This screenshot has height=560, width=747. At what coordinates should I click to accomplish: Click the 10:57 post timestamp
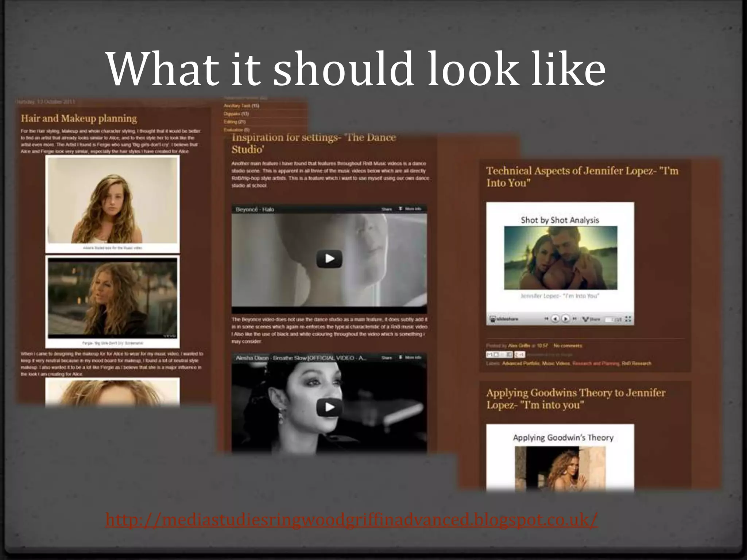pos(542,346)
